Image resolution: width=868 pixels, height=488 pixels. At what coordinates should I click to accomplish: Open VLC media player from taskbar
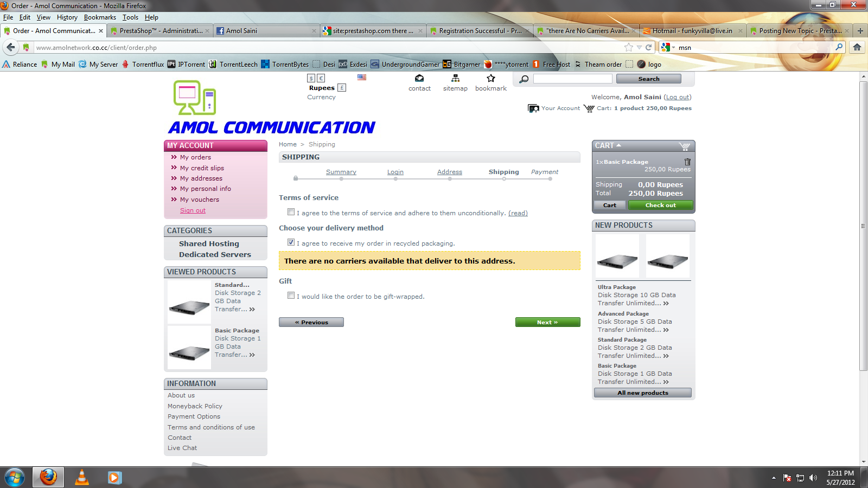click(x=82, y=477)
